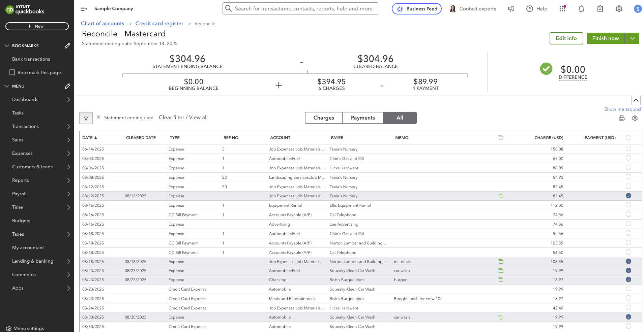Select the 06/14/2025 Tania's Nursery transaction circle
The width and height of the screenshot is (644, 332).
point(628,149)
